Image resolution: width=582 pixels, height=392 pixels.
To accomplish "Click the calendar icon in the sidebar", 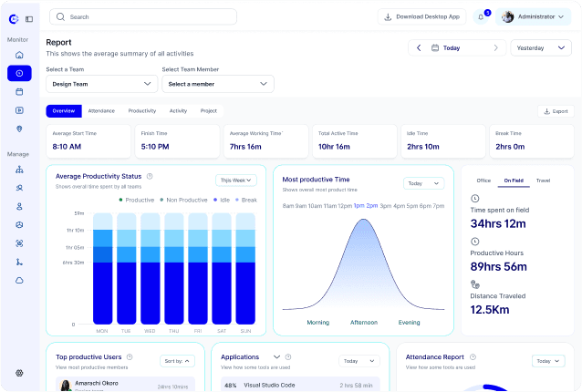I will (x=19, y=92).
